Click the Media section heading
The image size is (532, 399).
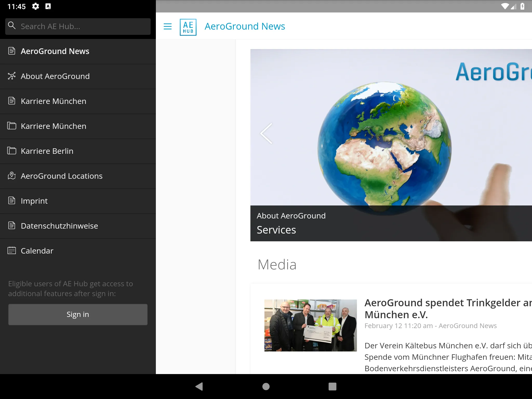click(277, 265)
